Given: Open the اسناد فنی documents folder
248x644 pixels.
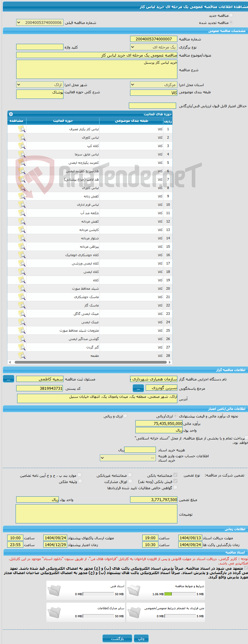Looking at the screenshot, I should click(x=54, y=590).
